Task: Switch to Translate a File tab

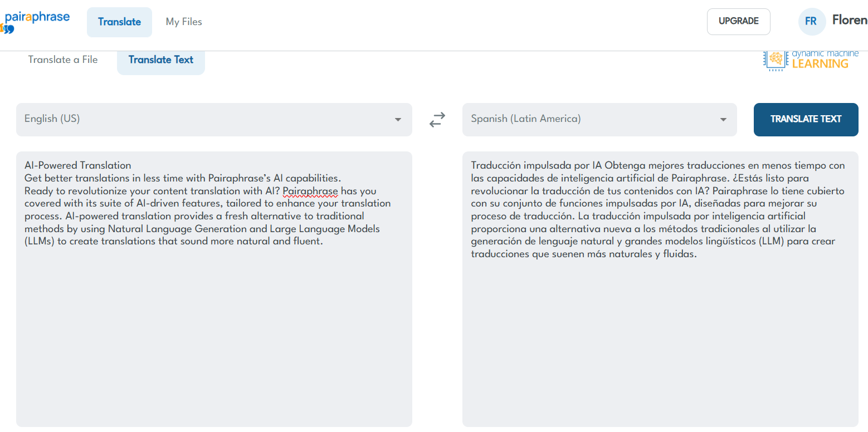Action: (x=63, y=60)
